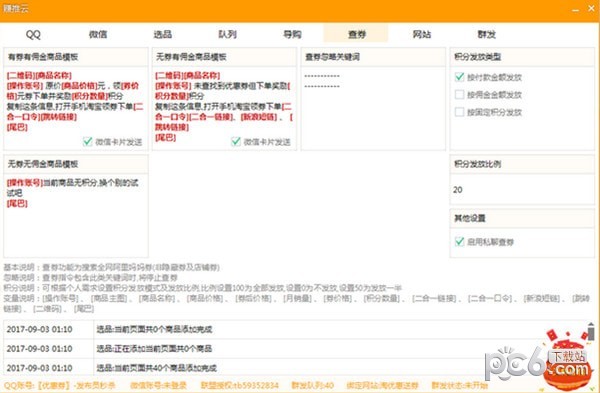The height and width of the screenshot is (393, 600).
Task: Click the 积分发放类型 panel header
Action: click(522, 57)
